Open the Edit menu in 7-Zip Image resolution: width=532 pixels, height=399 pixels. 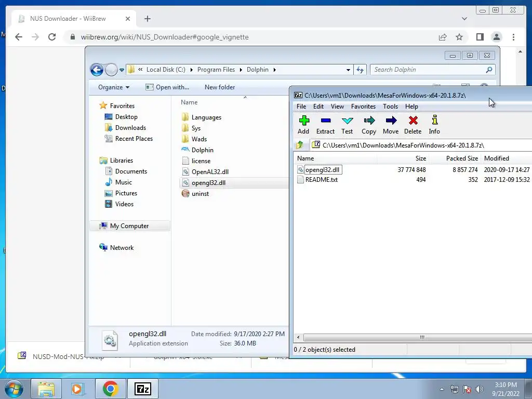click(318, 107)
